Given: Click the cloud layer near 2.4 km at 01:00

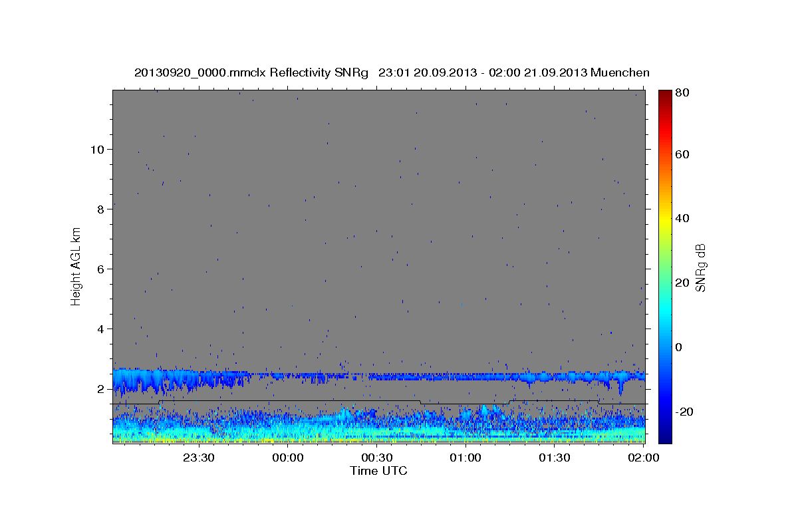Looking at the screenshot, I should click(465, 377).
